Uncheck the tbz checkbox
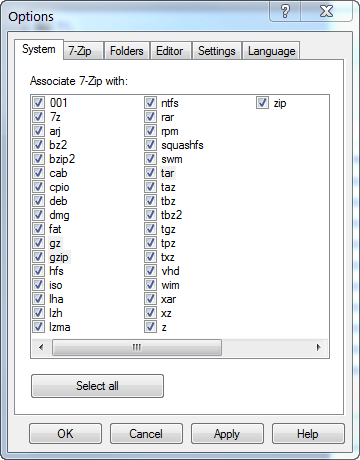The image size is (360, 460). pyautogui.click(x=150, y=201)
